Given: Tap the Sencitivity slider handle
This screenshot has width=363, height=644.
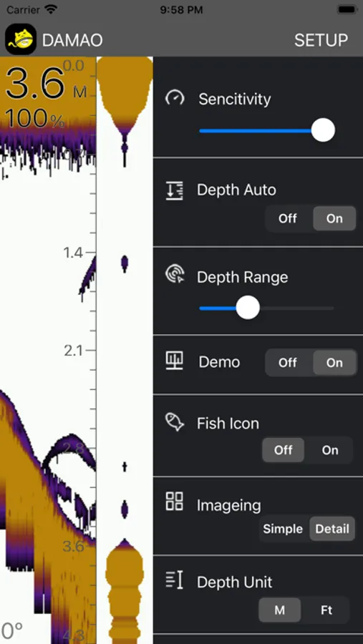Looking at the screenshot, I should coord(323,130).
